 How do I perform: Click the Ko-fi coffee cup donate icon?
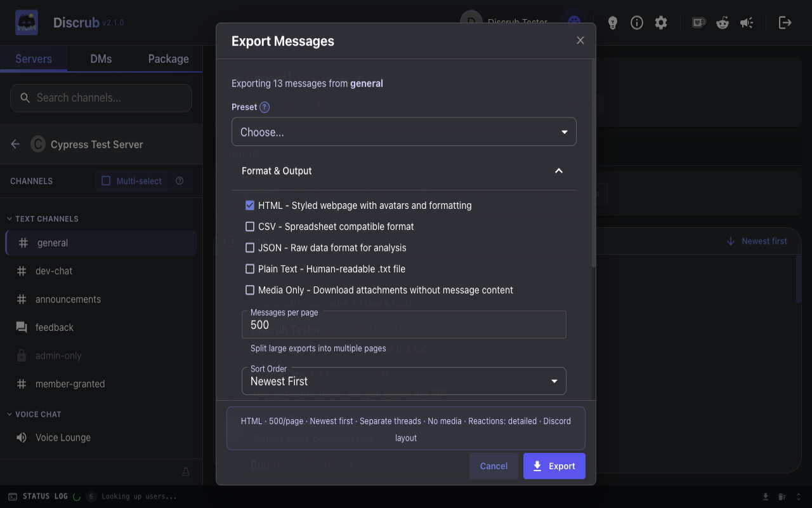698,23
